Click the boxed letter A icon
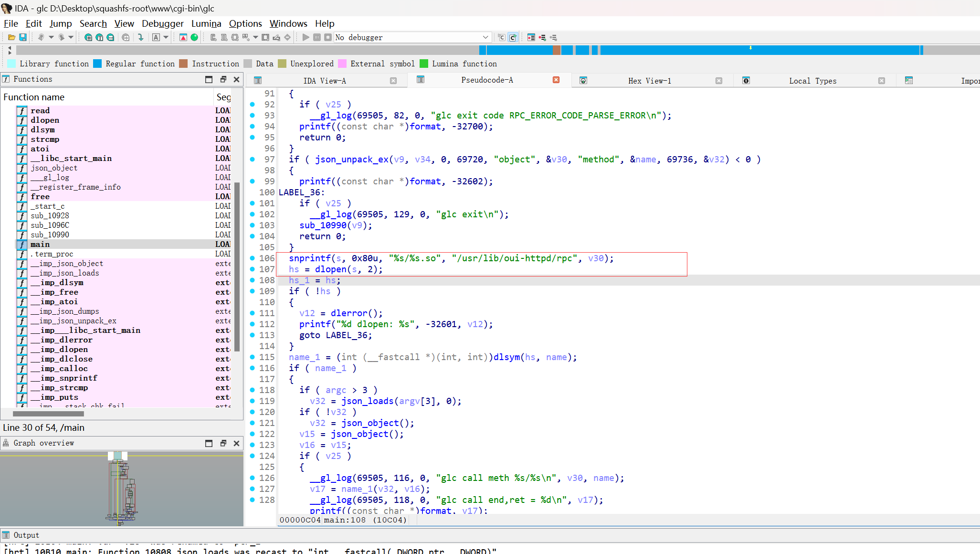 [x=156, y=37]
